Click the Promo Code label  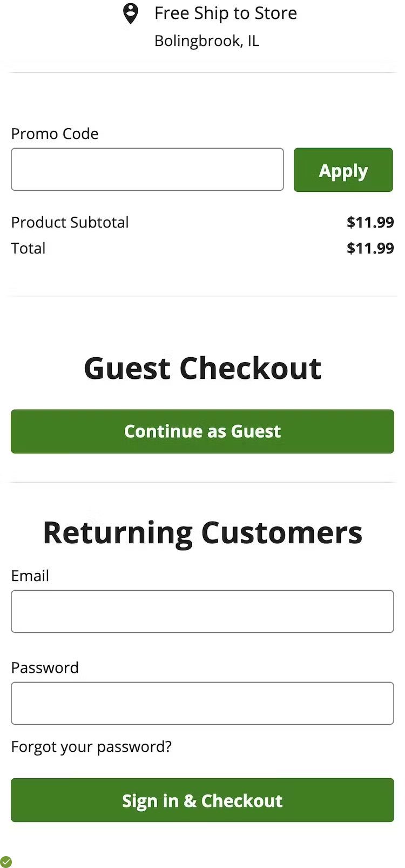pos(55,133)
